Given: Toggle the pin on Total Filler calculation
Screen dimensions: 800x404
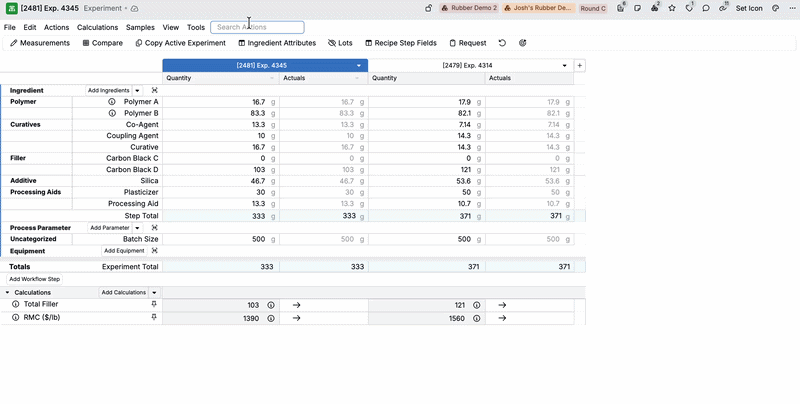Looking at the screenshot, I should (154, 304).
